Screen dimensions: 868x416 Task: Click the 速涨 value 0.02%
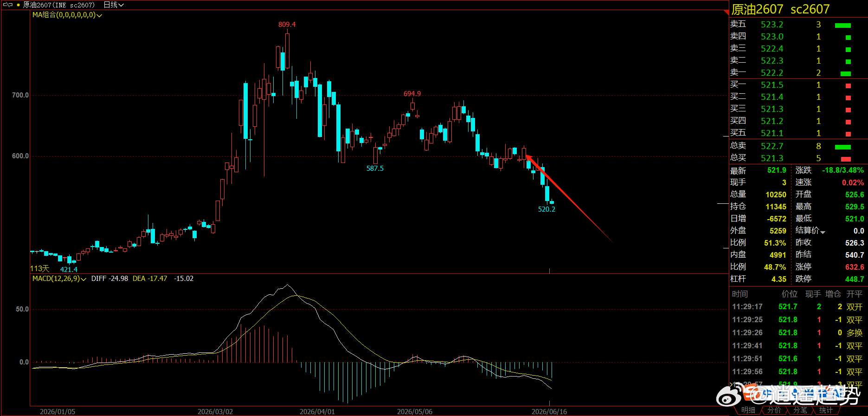click(853, 182)
